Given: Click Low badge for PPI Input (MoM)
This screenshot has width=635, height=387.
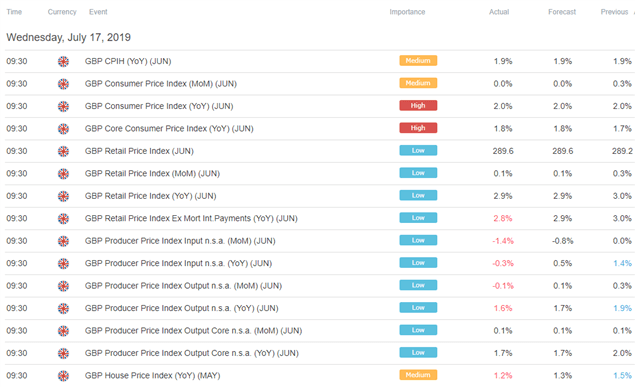Looking at the screenshot, I should point(418,240).
